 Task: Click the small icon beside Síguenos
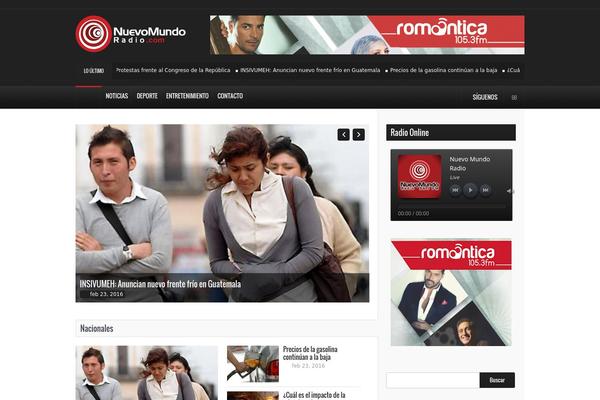click(x=514, y=98)
